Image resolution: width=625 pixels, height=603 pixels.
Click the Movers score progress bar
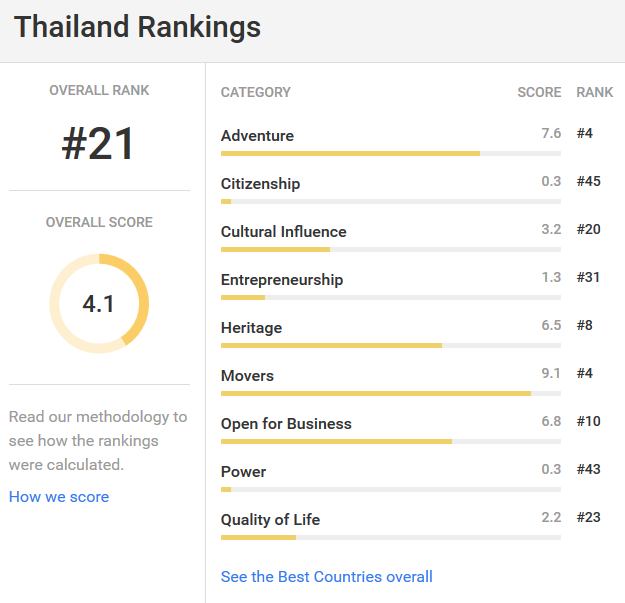[x=391, y=393]
